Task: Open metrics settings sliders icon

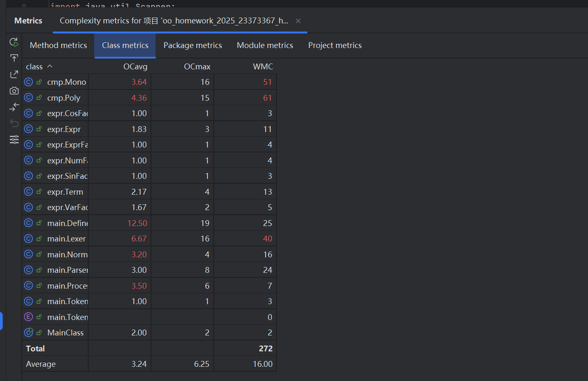Action: pos(14,140)
